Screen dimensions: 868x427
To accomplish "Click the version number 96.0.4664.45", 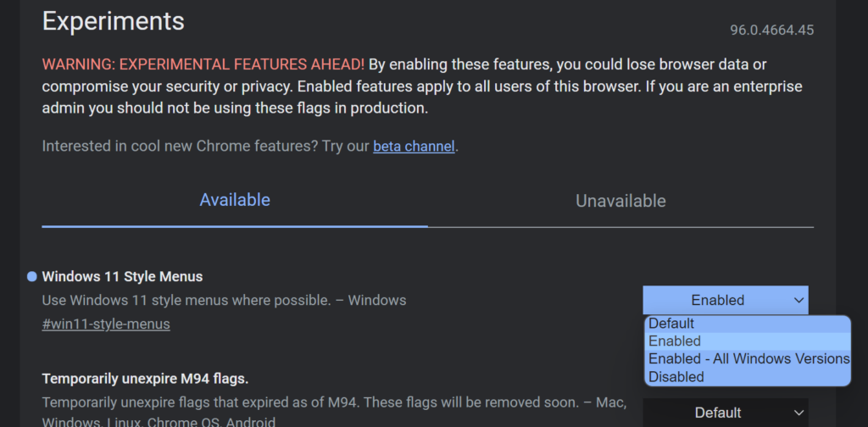I will coord(771,30).
